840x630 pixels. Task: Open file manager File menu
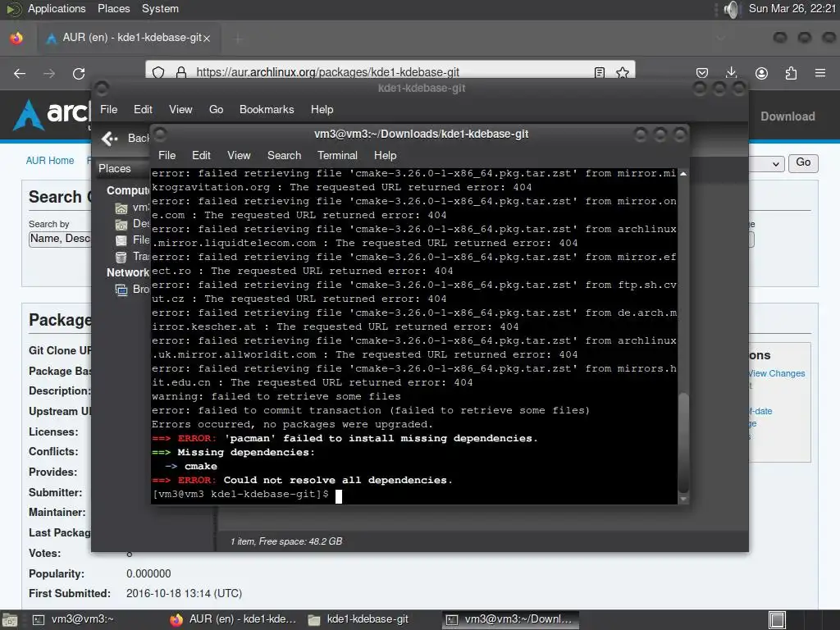click(x=108, y=109)
